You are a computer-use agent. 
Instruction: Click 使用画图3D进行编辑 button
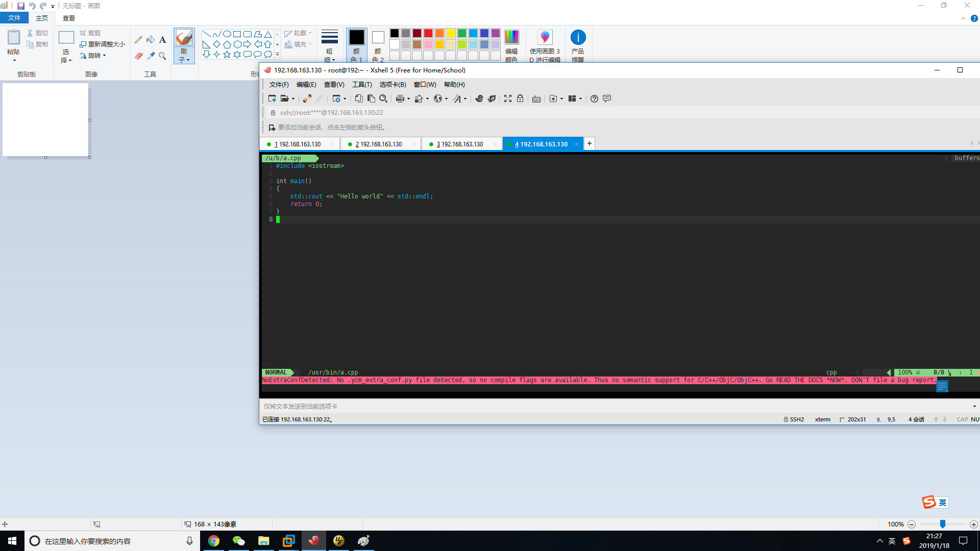pyautogui.click(x=545, y=44)
